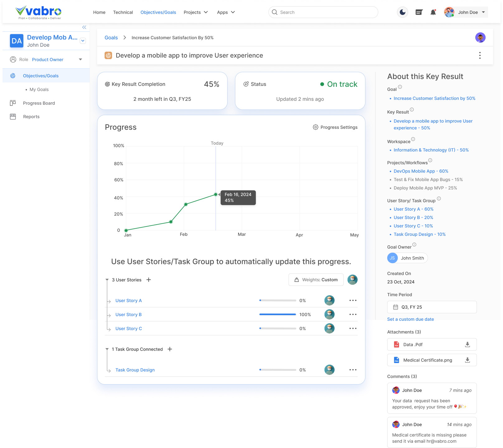
Task: Click the key result three-dot menu icon
Action: click(480, 55)
